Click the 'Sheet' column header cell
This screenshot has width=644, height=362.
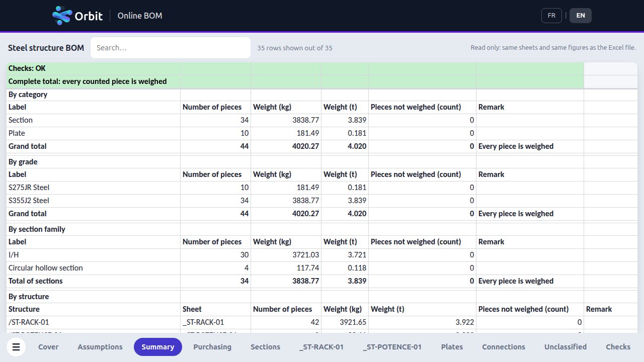tap(216, 309)
